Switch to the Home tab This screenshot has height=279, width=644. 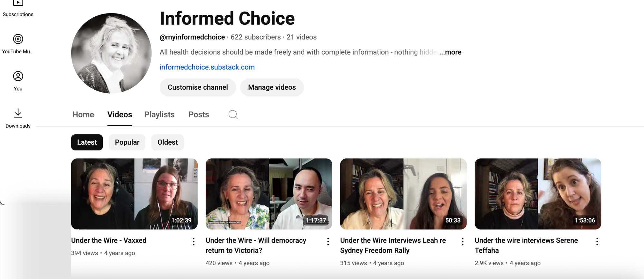[x=83, y=115]
